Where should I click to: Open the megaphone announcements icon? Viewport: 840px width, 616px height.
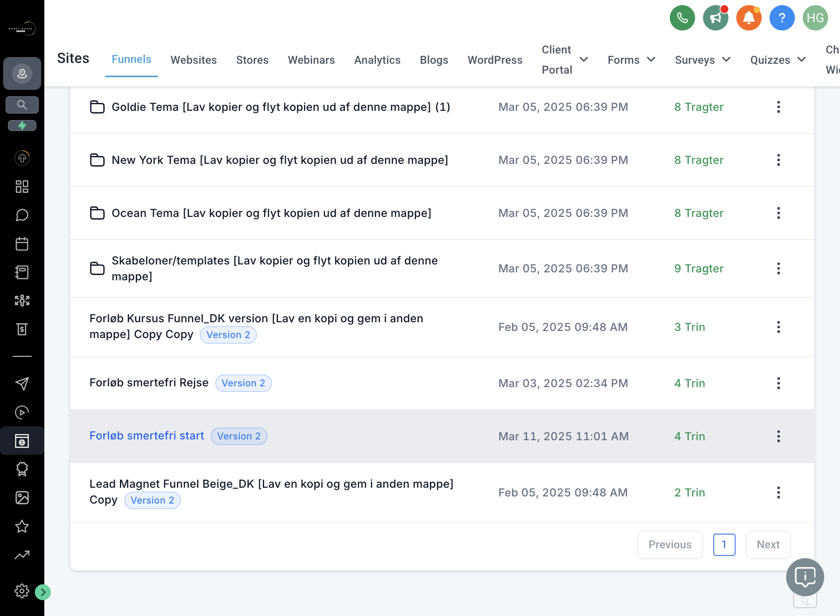tap(715, 18)
